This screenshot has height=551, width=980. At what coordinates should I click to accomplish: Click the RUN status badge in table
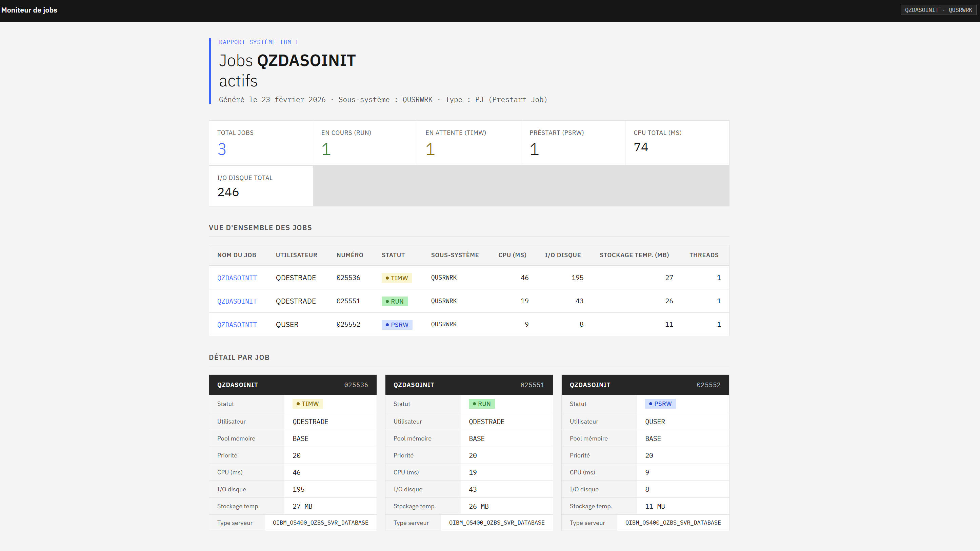[x=395, y=301]
